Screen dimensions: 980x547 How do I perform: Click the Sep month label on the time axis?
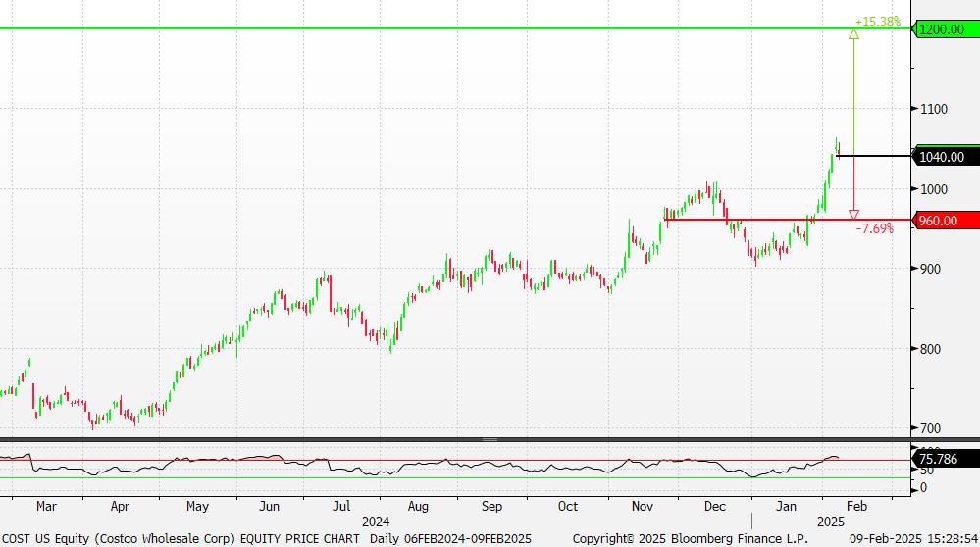point(491,507)
